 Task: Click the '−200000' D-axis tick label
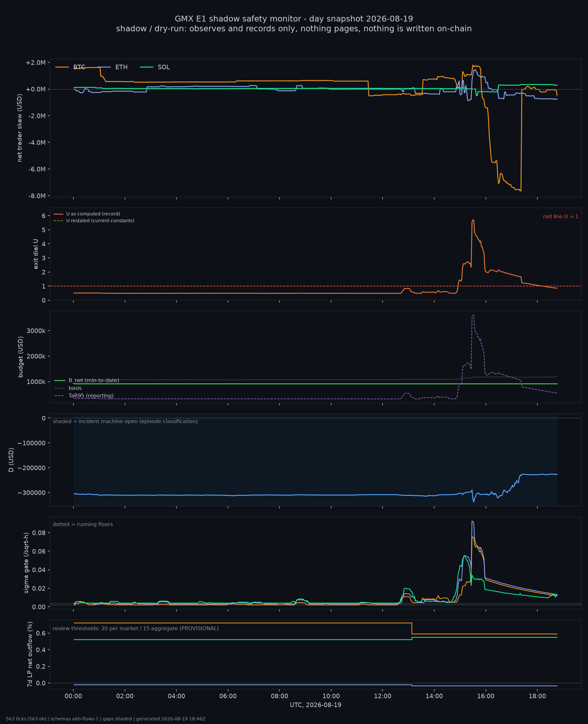click(32, 468)
